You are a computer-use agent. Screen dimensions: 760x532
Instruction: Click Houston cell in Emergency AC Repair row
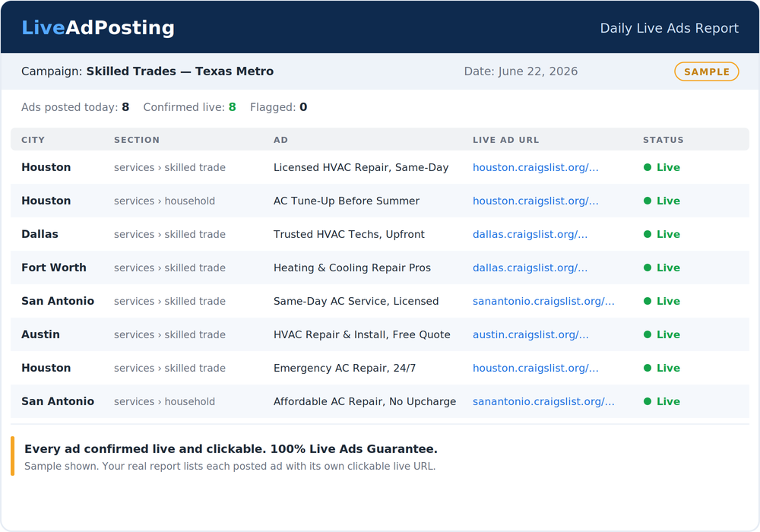46,368
